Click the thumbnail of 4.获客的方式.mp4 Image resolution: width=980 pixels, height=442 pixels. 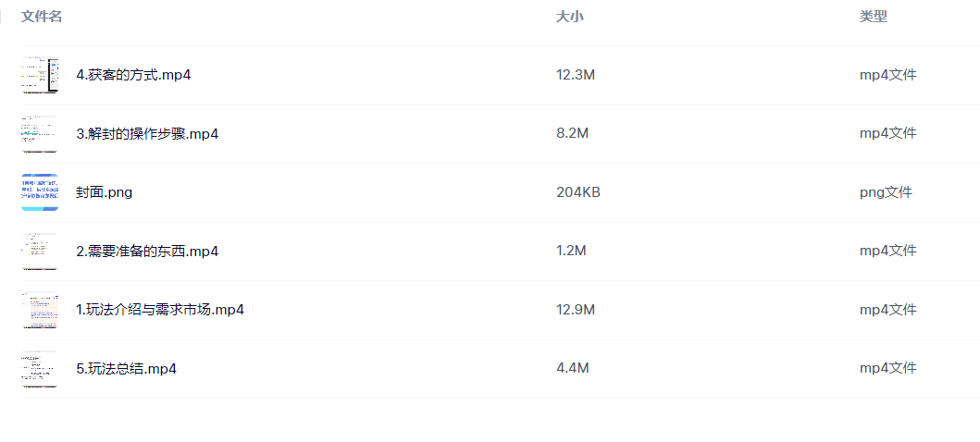coord(40,75)
